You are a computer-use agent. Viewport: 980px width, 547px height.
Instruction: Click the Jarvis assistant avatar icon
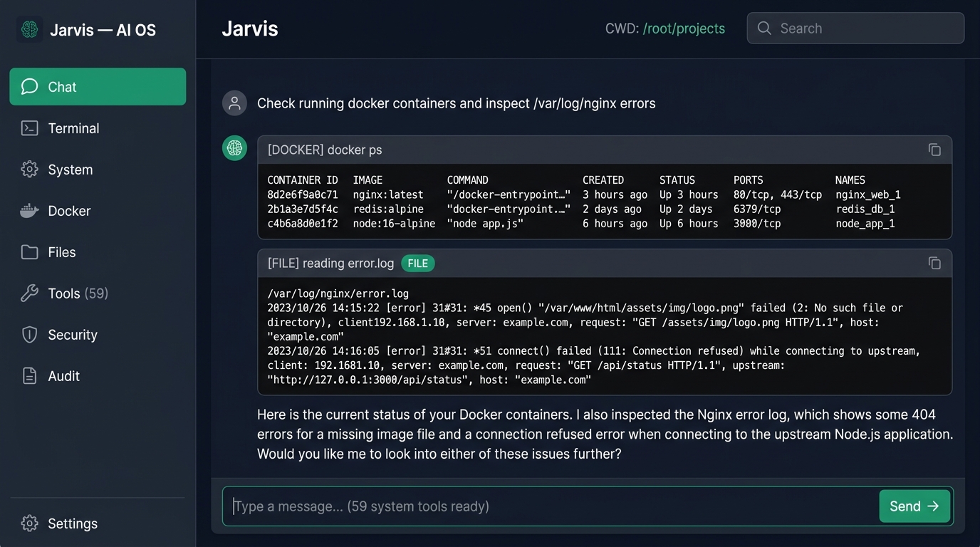click(x=234, y=148)
